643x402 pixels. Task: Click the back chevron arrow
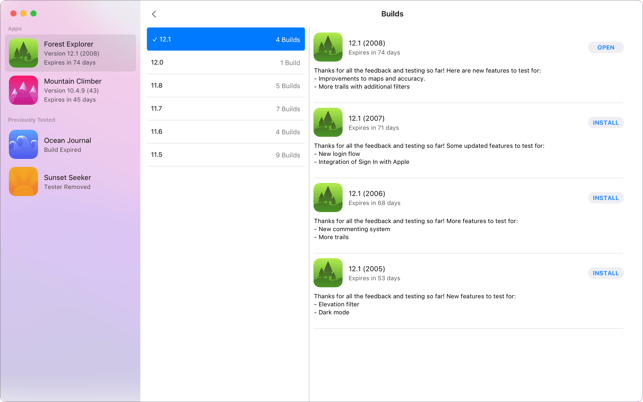[x=154, y=14]
